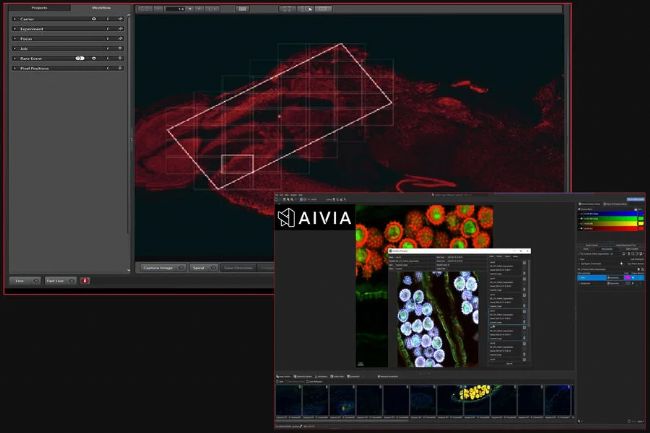Open the AIVIA thumbnail with yellow cells
Image resolution: width=650 pixels, height=433 pixels.
tap(477, 400)
